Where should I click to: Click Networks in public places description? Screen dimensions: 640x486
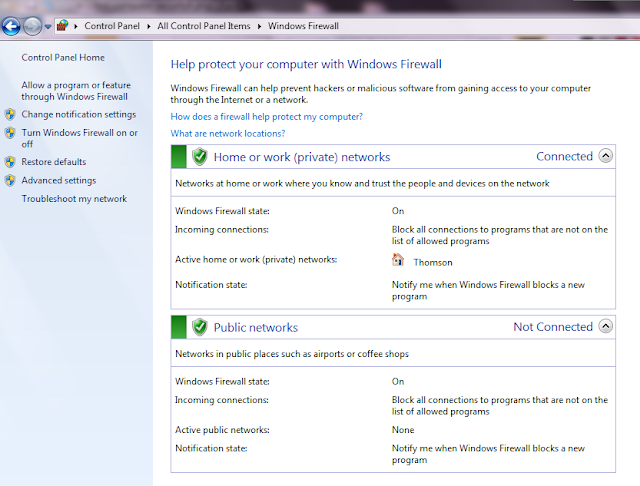(292, 354)
